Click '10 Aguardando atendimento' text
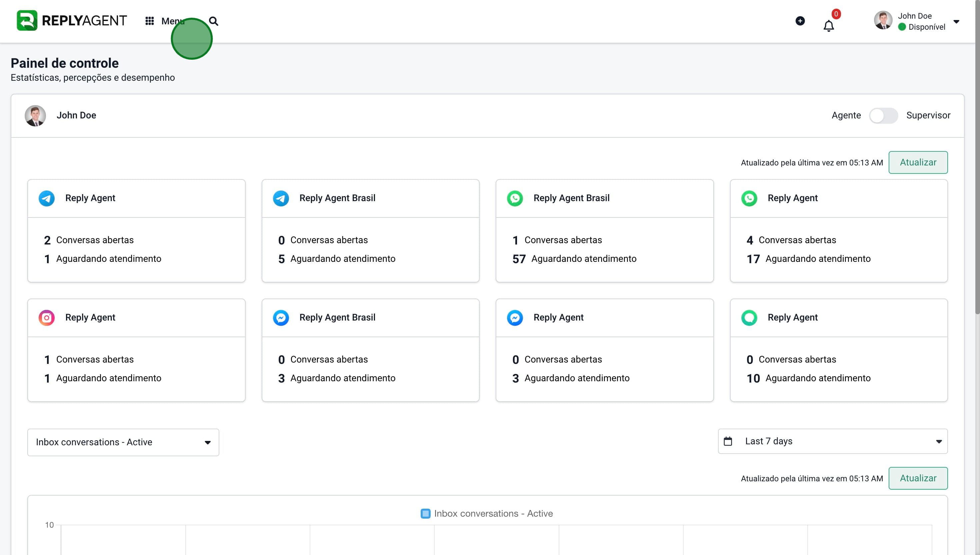This screenshot has width=980, height=555. click(809, 378)
